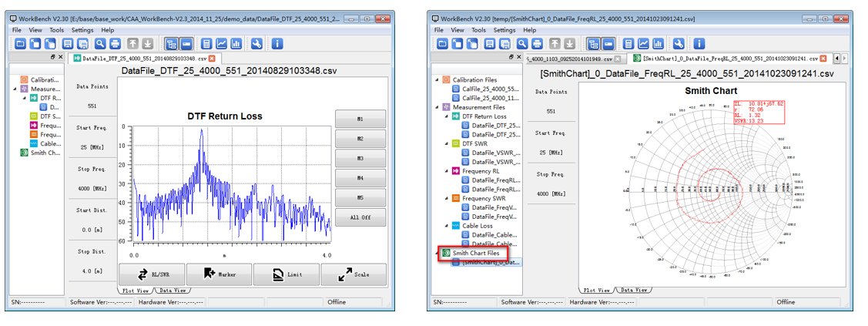Screen dimensions: 868x326
Task: Click the open folder icon in DTF window
Action: tap(20, 44)
